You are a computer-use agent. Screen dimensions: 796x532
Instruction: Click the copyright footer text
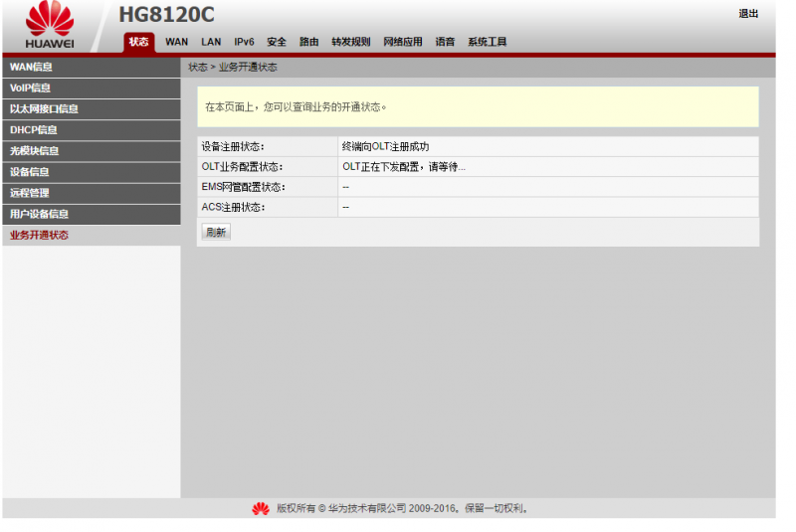(x=402, y=509)
